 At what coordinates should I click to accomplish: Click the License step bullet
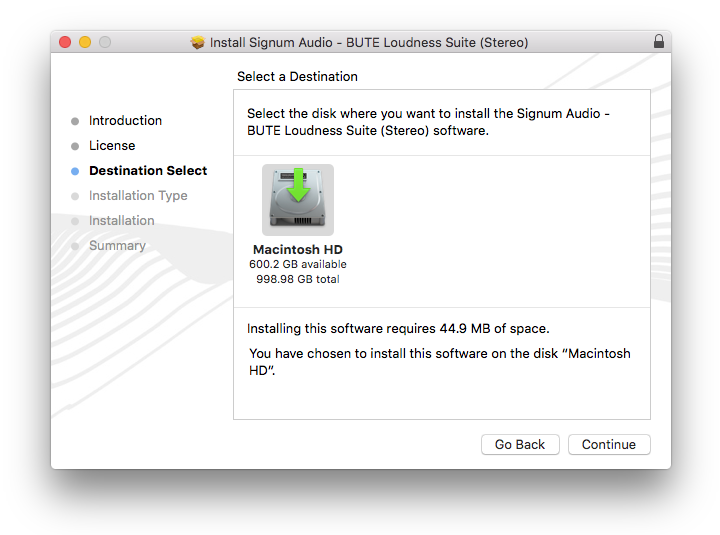coord(75,146)
